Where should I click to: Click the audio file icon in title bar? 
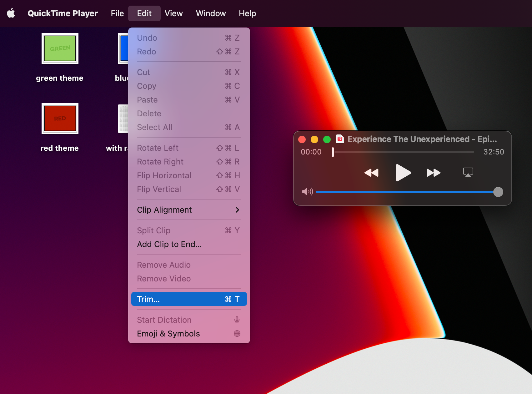[x=340, y=139]
